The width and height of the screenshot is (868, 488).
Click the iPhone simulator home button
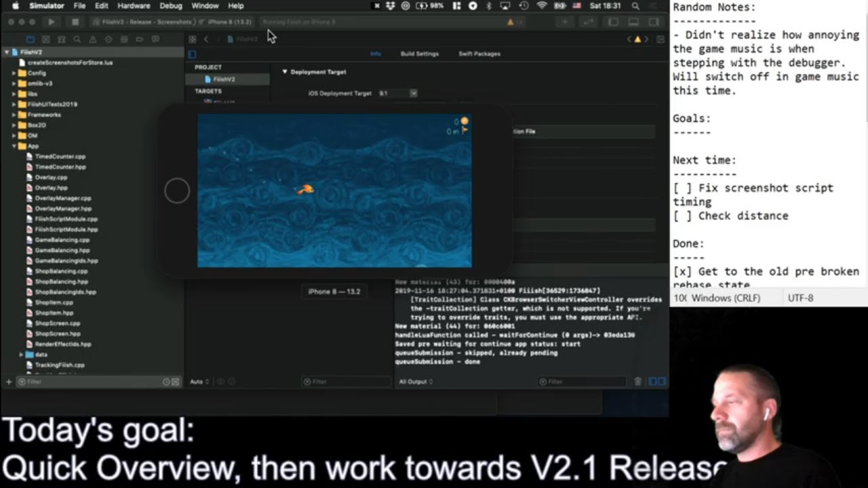(x=177, y=190)
